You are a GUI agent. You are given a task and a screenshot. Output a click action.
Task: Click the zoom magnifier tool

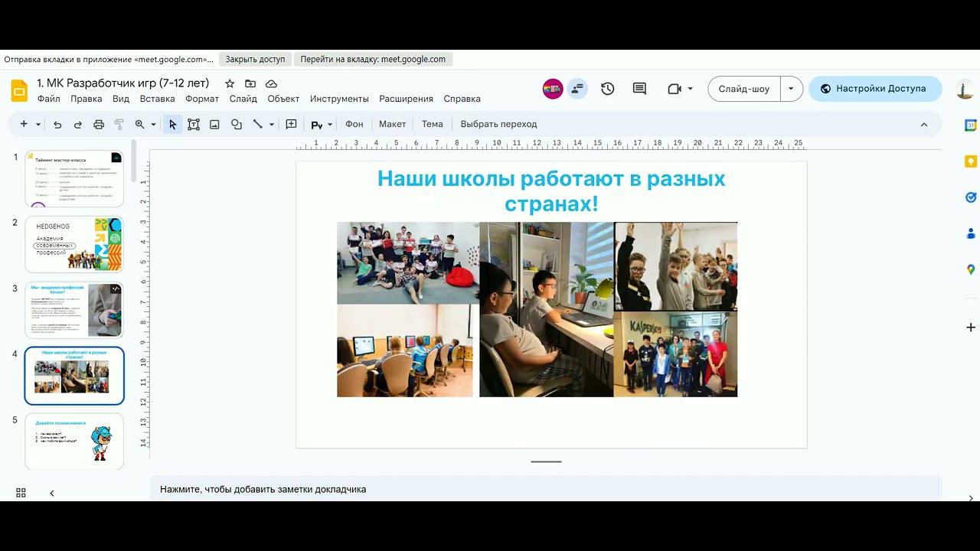coord(139,124)
